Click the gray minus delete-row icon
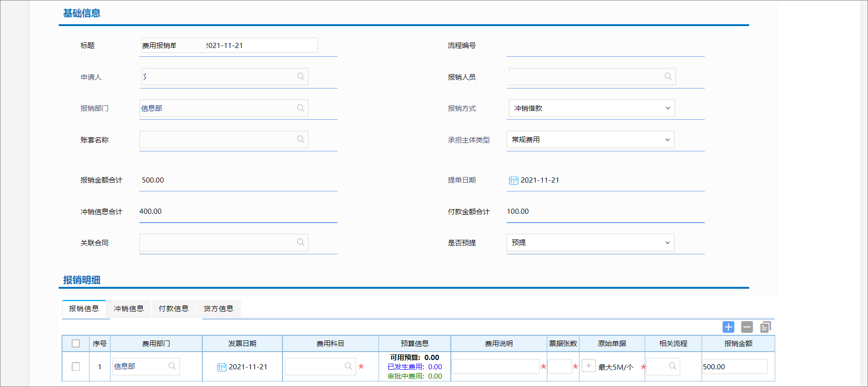This screenshot has width=868, height=387. 747,327
